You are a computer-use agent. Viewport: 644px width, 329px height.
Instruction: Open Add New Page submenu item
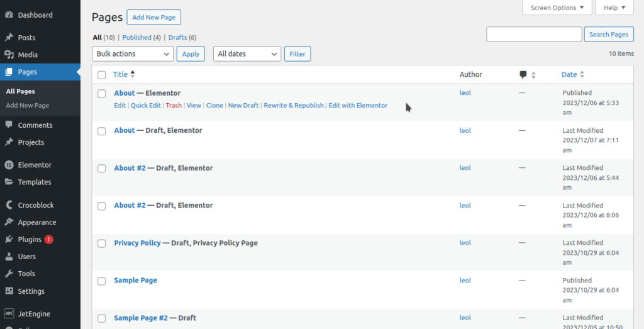(x=28, y=105)
